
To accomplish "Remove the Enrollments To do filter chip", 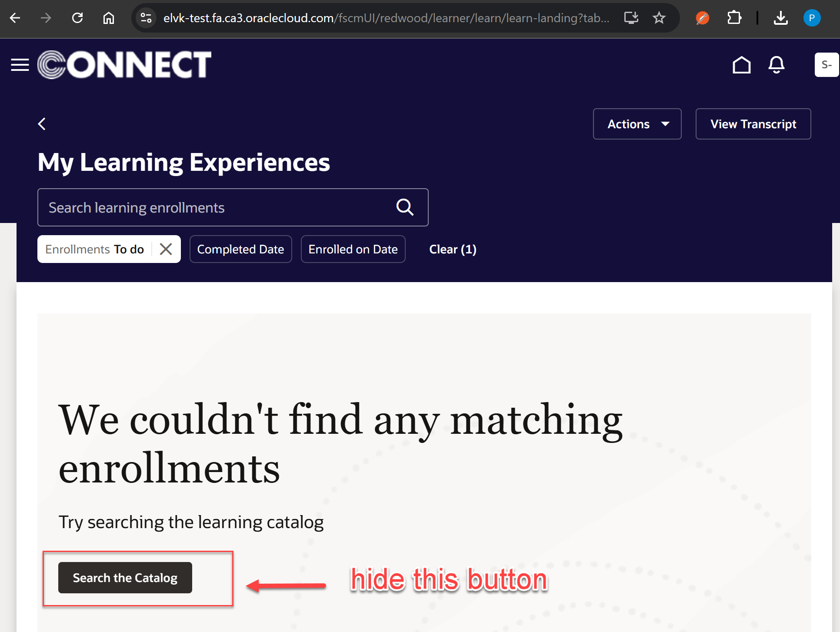I will (166, 249).
